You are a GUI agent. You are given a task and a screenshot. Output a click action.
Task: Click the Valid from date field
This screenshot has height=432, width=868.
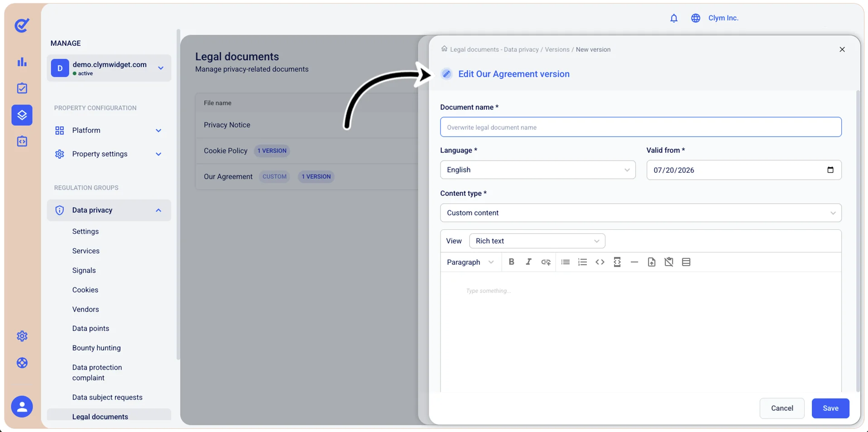[744, 170]
